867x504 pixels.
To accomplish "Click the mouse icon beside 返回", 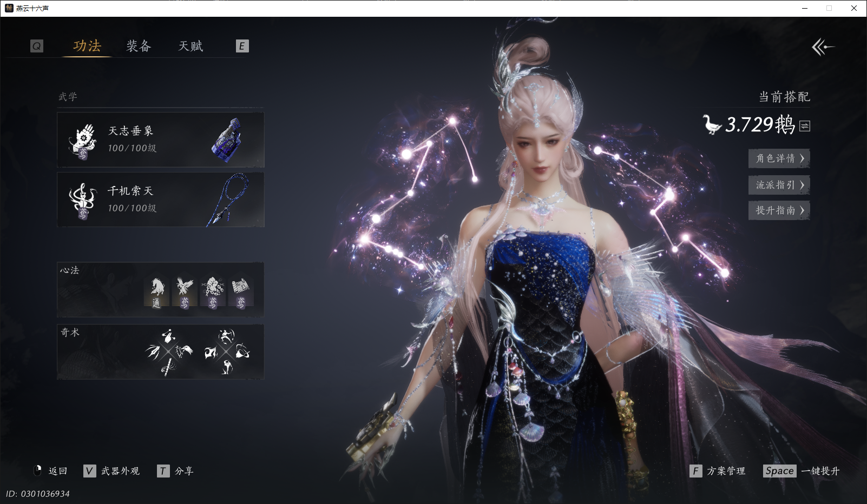I will (x=37, y=470).
